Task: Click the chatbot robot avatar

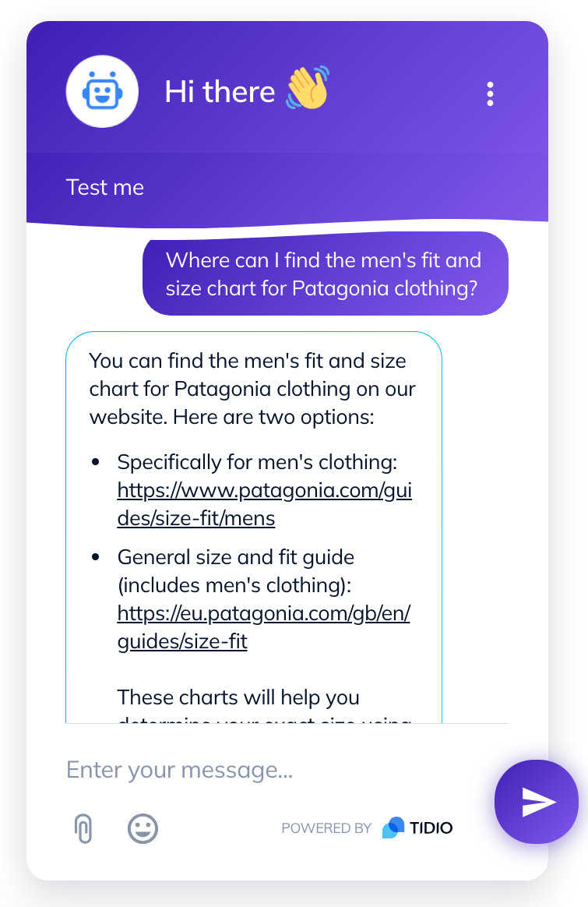Action: point(102,91)
